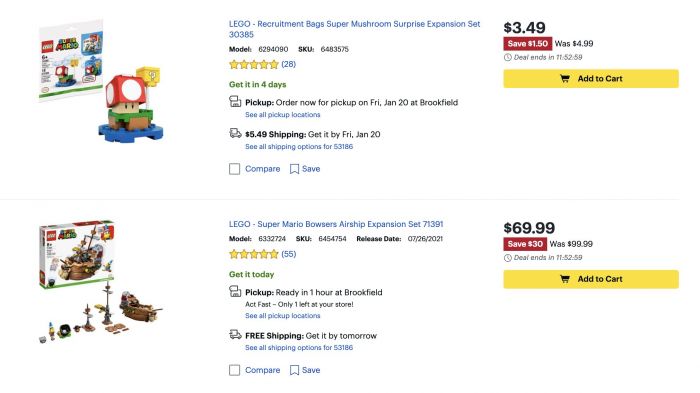Screen dimensions: 700x393
Task: Add the $3.49 Super Mushroom set to cart
Action: coord(591,79)
